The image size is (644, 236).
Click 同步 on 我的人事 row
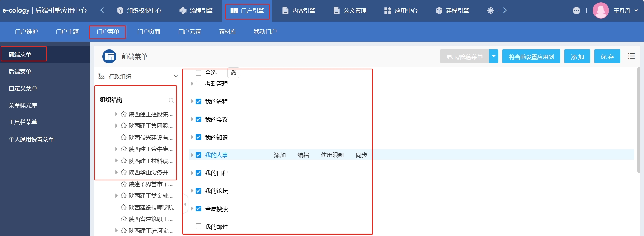click(x=361, y=155)
